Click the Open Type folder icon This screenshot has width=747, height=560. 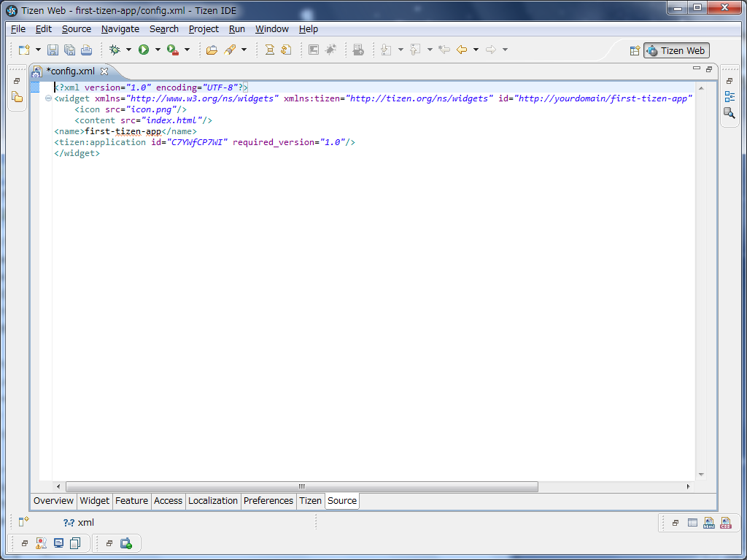coord(212,50)
